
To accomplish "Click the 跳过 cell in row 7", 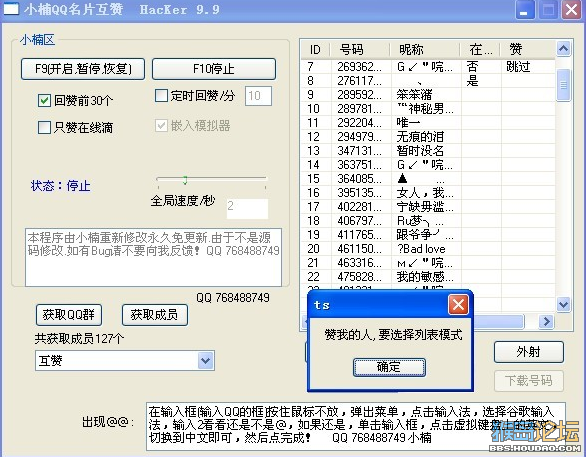I will (518, 67).
